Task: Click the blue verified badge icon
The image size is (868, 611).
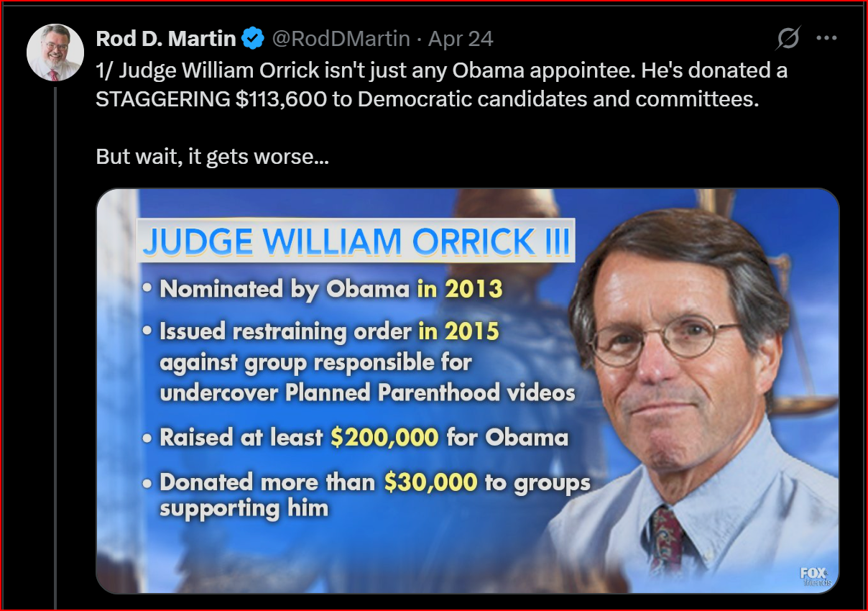Action: click(252, 38)
